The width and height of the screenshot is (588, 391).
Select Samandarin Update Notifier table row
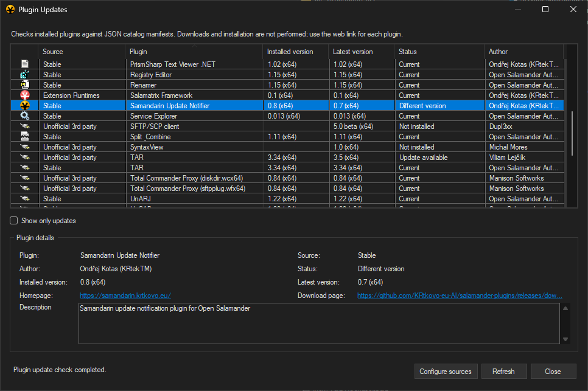(287, 106)
